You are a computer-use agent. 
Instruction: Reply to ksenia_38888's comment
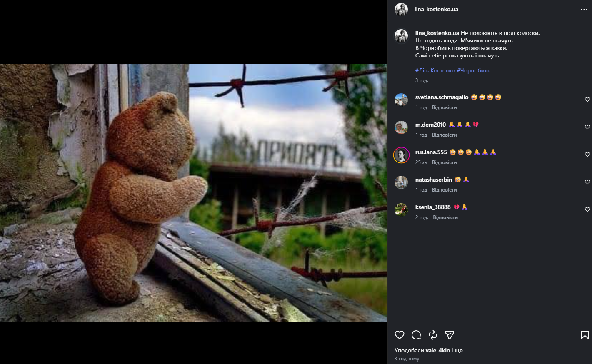coord(445,217)
